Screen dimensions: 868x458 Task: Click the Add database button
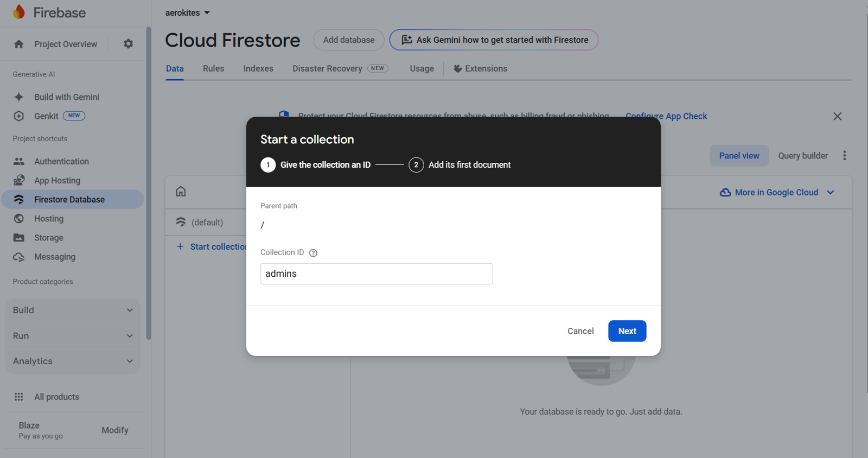point(349,40)
